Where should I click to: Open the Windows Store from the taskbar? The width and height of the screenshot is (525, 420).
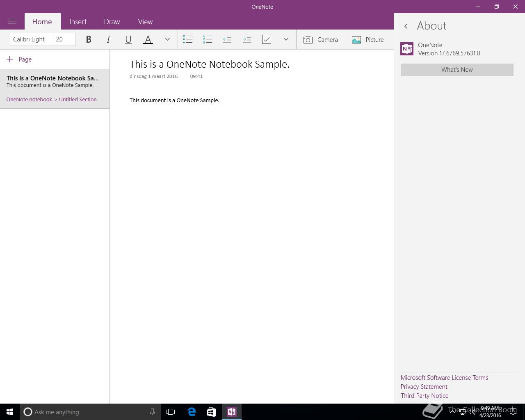[211, 412]
